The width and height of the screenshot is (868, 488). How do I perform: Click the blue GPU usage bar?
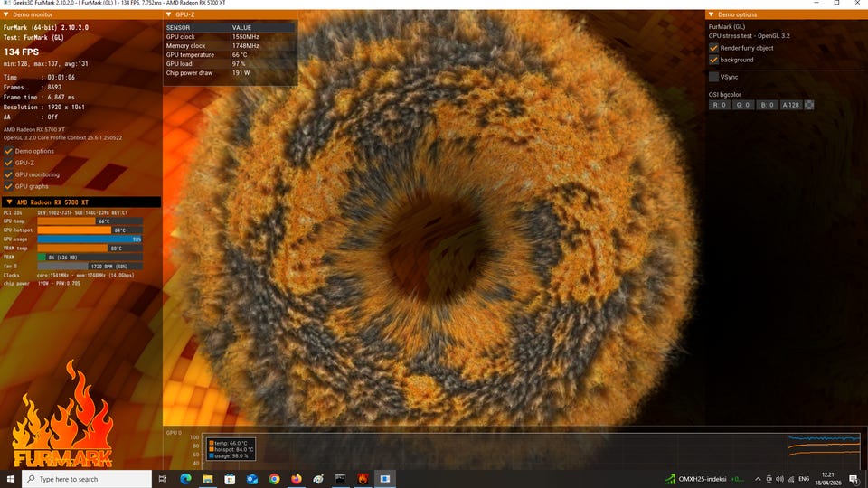coord(90,239)
